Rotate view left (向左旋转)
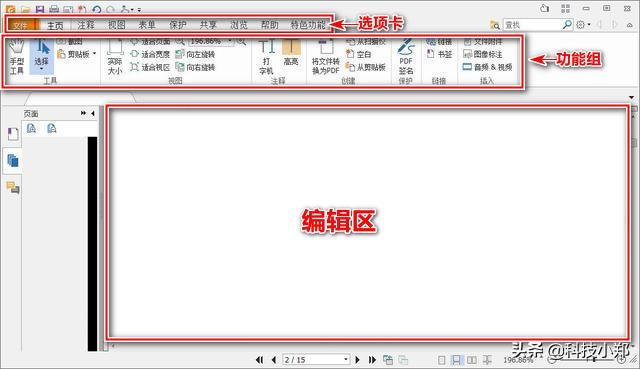Viewport: 640px width, 369px height. coord(195,54)
